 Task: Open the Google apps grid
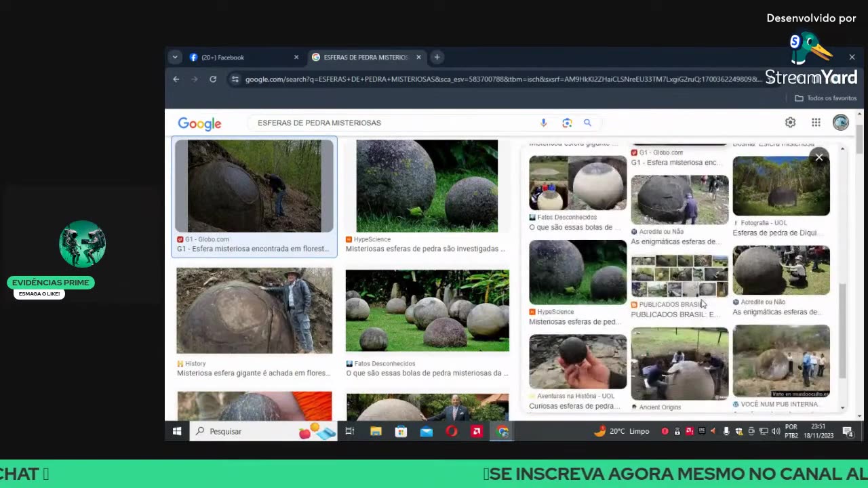(816, 123)
